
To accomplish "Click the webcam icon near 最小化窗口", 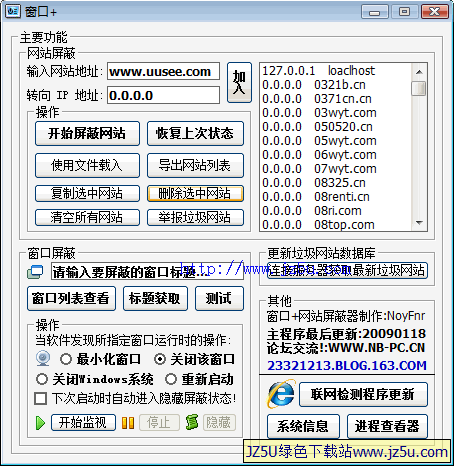I will click(x=43, y=359).
